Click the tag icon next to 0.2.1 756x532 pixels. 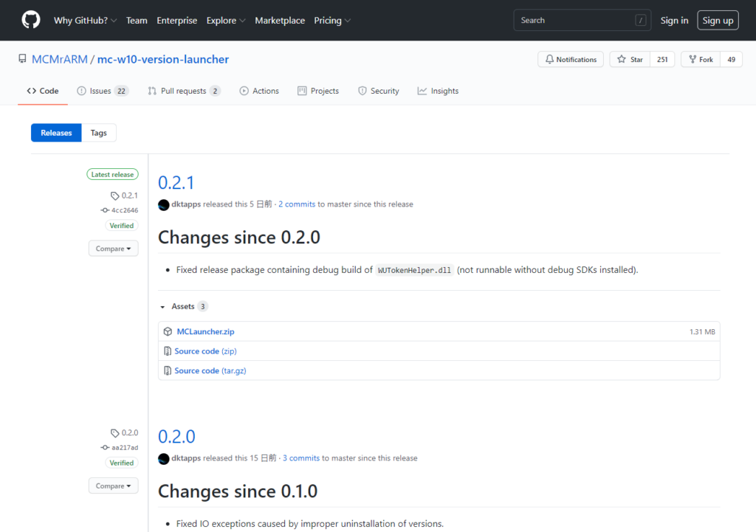pos(114,196)
